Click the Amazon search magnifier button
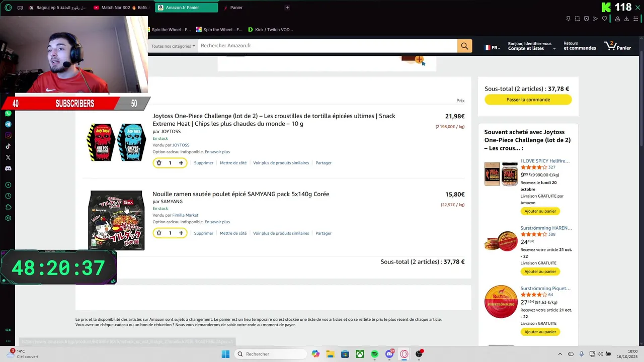The width and height of the screenshot is (644, 362). 464,46
